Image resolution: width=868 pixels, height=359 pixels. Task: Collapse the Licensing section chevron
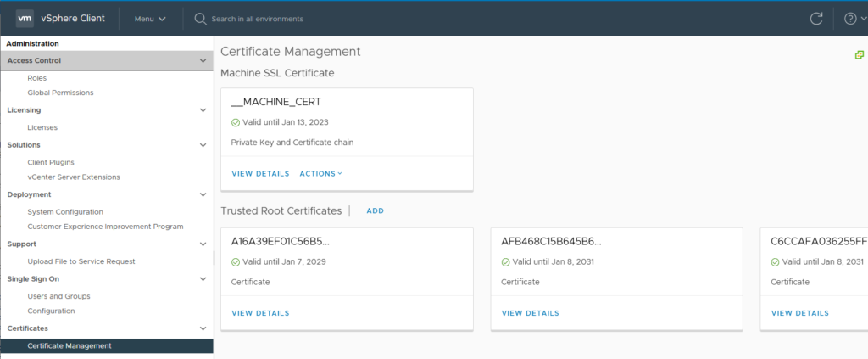point(203,110)
